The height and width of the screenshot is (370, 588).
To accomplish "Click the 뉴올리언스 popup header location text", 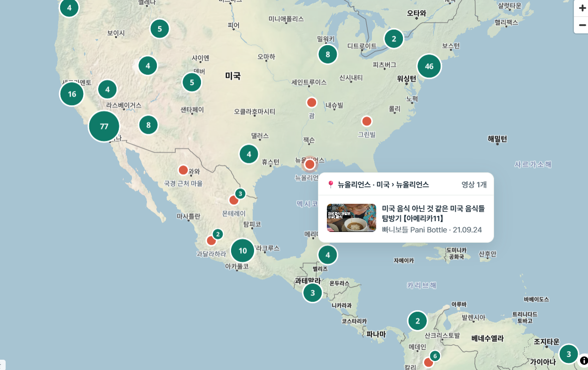I will point(383,185).
